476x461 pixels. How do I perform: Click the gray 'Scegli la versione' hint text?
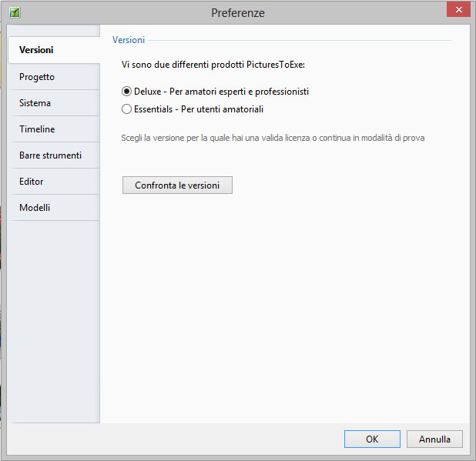(273, 139)
